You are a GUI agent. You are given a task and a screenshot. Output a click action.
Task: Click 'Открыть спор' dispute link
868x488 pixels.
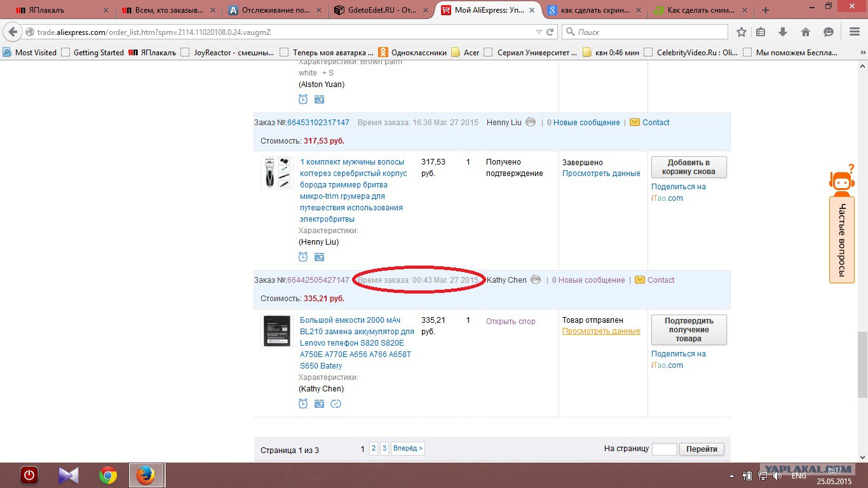(511, 322)
